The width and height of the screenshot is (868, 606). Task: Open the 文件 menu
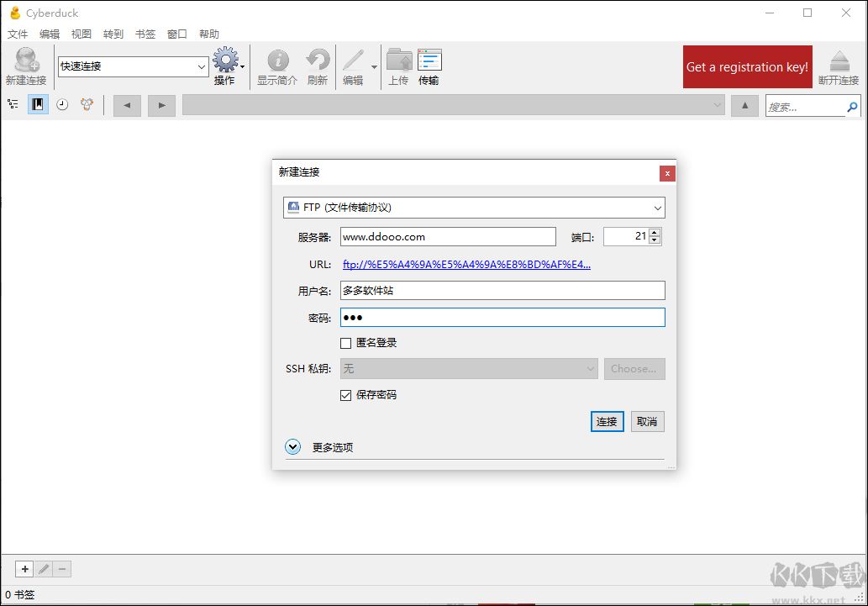point(18,34)
